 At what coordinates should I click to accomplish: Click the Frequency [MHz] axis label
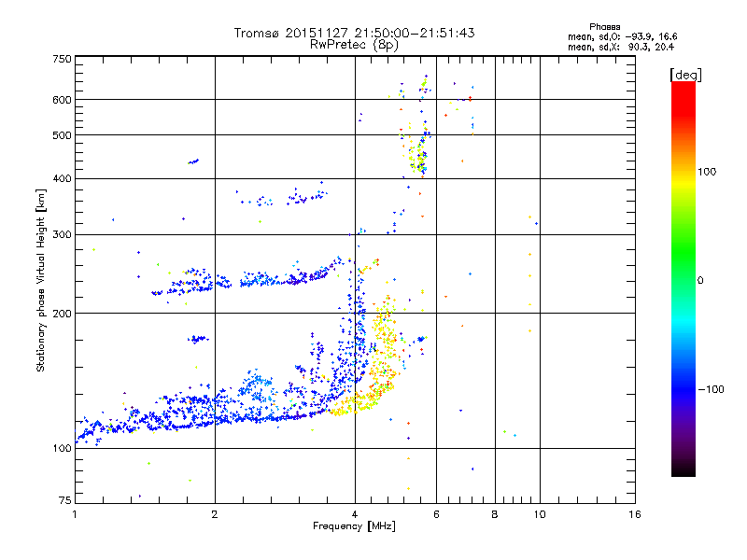354,525
